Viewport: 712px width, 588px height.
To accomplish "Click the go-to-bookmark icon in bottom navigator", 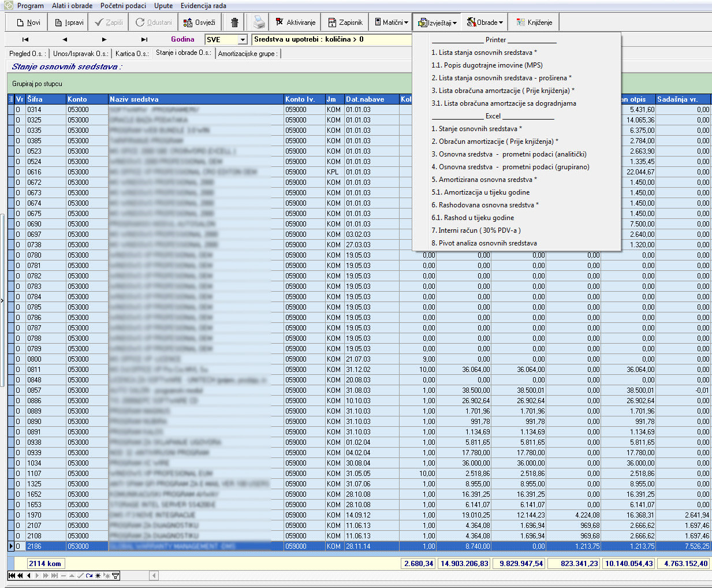I will pos(107,575).
